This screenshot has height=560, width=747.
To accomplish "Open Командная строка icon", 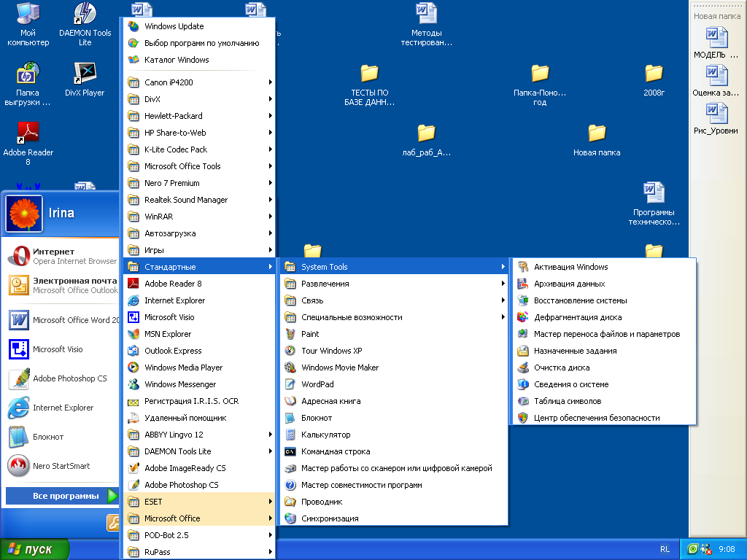I will click(290, 451).
